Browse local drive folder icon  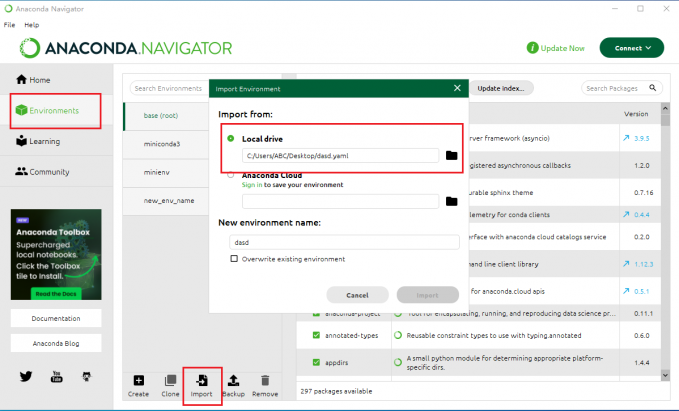452,155
